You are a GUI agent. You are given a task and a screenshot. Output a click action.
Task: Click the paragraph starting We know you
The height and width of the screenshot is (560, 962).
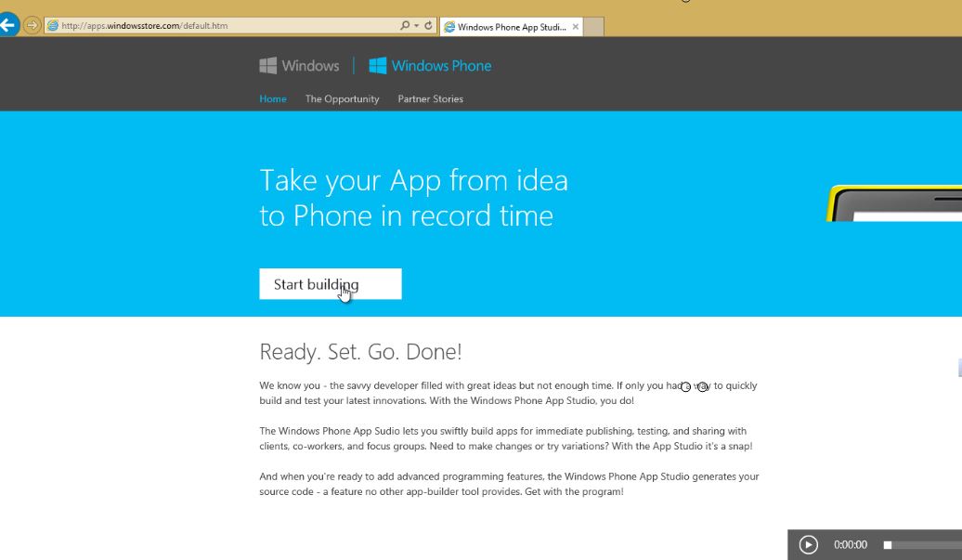509,393
